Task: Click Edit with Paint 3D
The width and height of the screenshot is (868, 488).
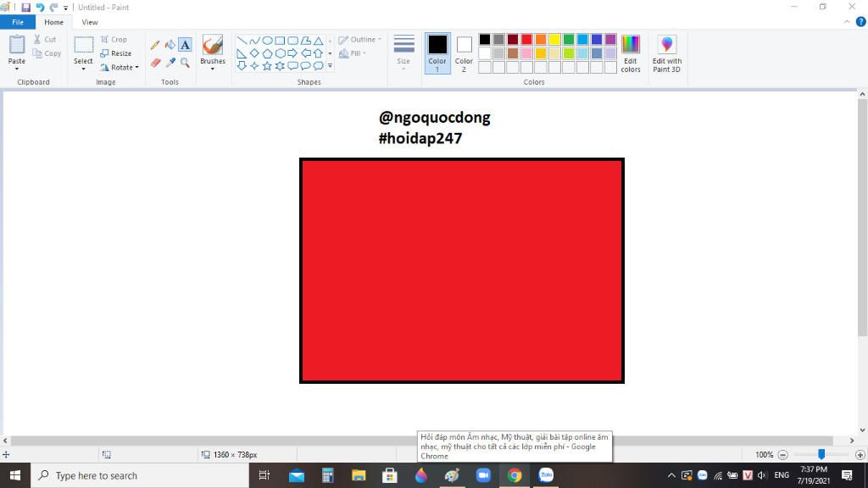Action: click(x=667, y=53)
